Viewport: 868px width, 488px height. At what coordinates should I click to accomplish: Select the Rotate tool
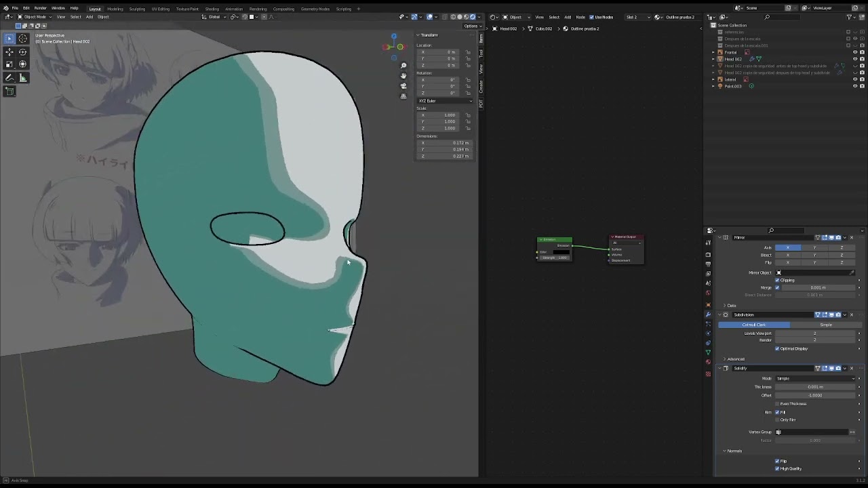pyautogui.click(x=22, y=52)
